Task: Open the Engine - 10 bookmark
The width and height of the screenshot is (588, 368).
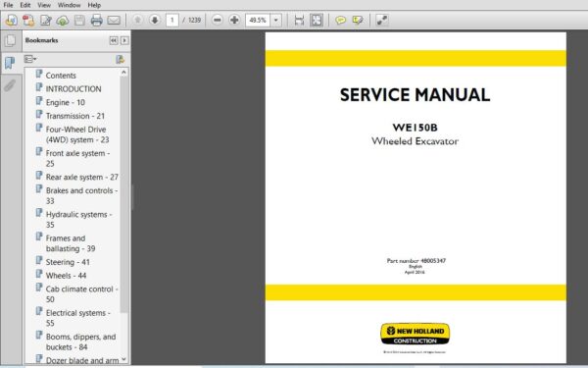Action: coord(66,102)
